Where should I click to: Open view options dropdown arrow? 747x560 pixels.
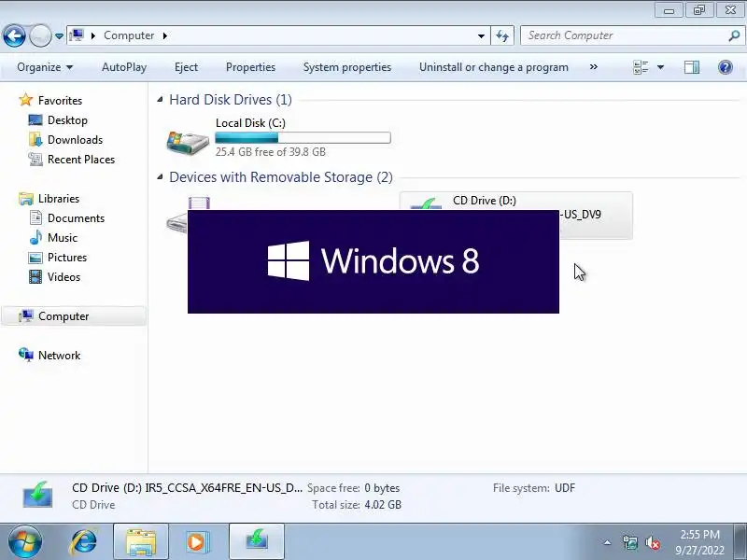(x=660, y=67)
